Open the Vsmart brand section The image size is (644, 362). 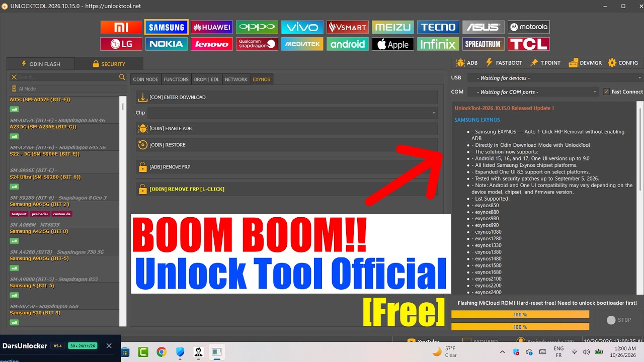(x=348, y=27)
